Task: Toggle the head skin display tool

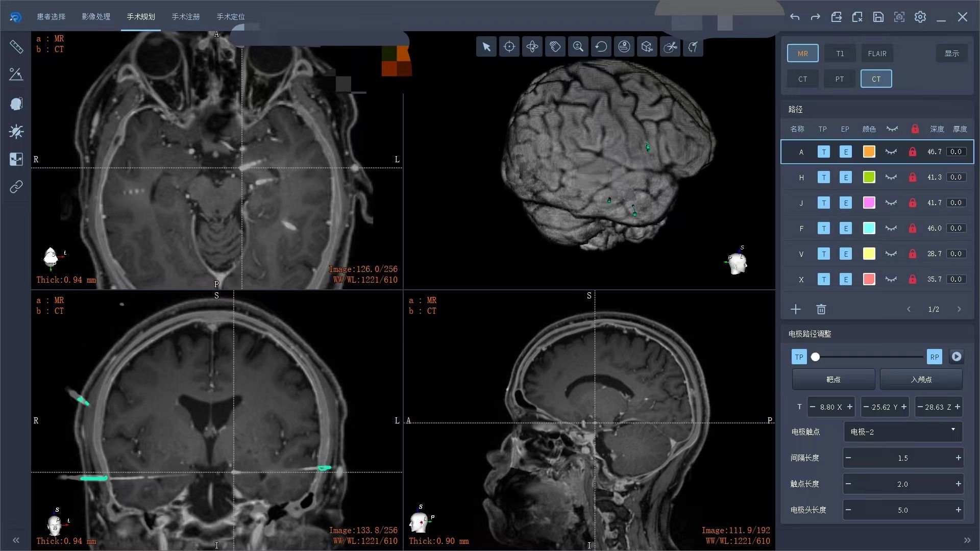Action: click(624, 47)
